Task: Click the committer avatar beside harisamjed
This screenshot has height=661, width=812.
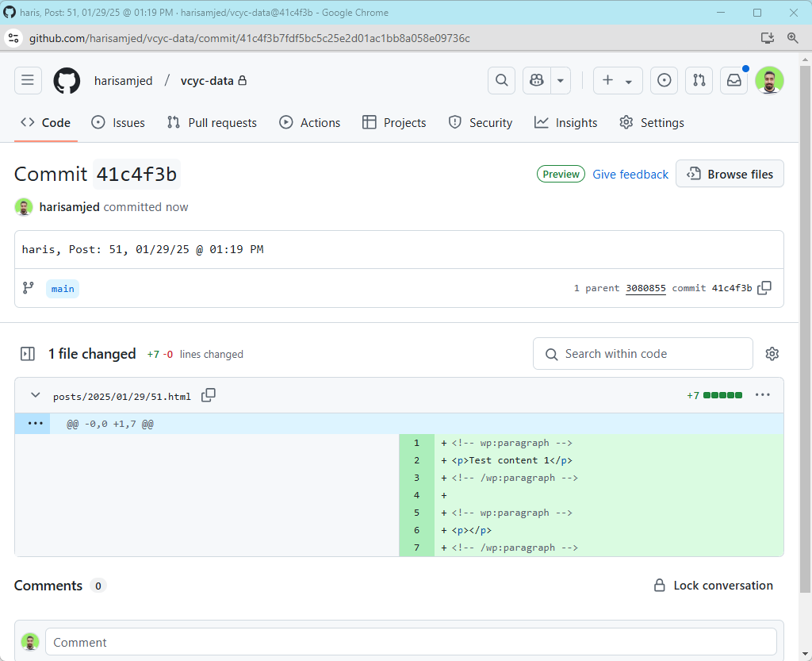Action: tap(24, 207)
